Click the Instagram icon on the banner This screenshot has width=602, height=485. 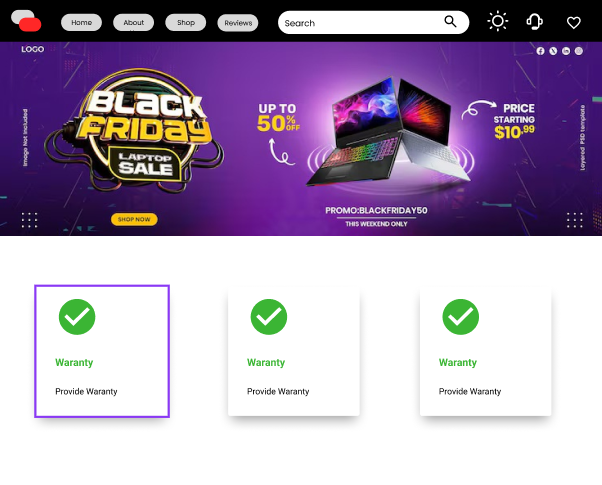click(x=578, y=50)
